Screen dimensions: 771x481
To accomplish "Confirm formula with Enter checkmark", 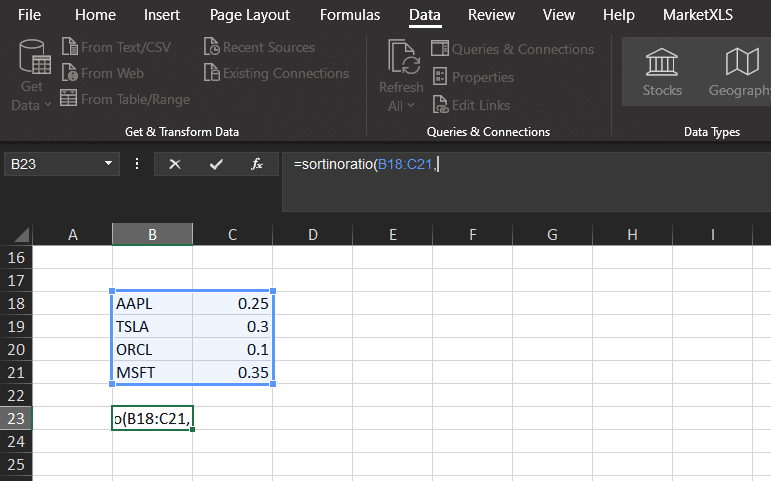I will coord(216,164).
